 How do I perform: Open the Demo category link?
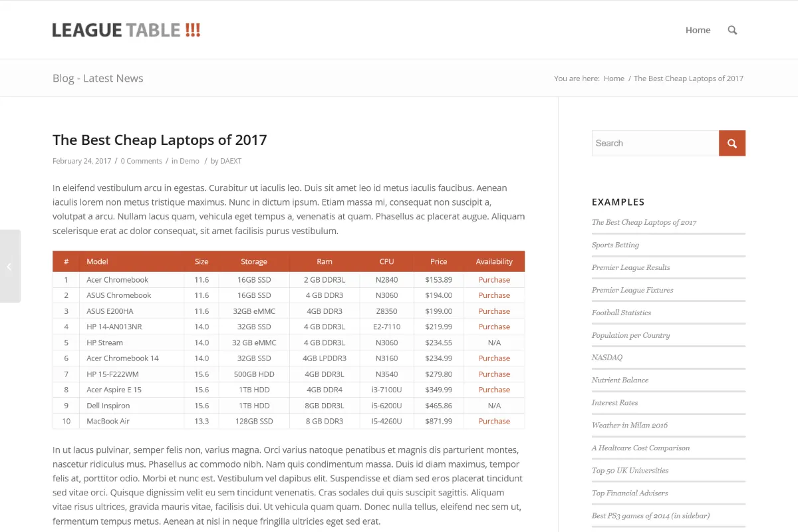[190, 161]
